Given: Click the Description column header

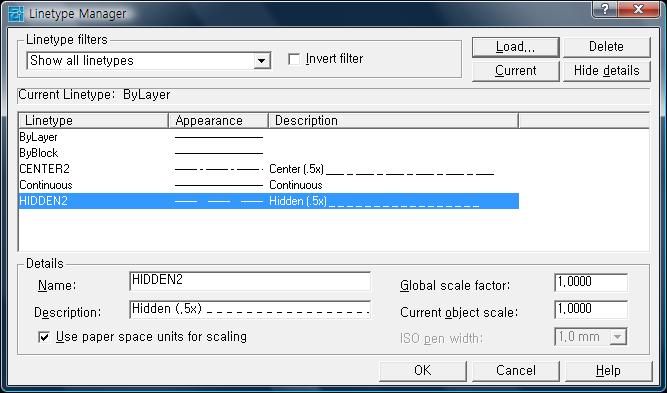Looking at the screenshot, I should (393, 121).
